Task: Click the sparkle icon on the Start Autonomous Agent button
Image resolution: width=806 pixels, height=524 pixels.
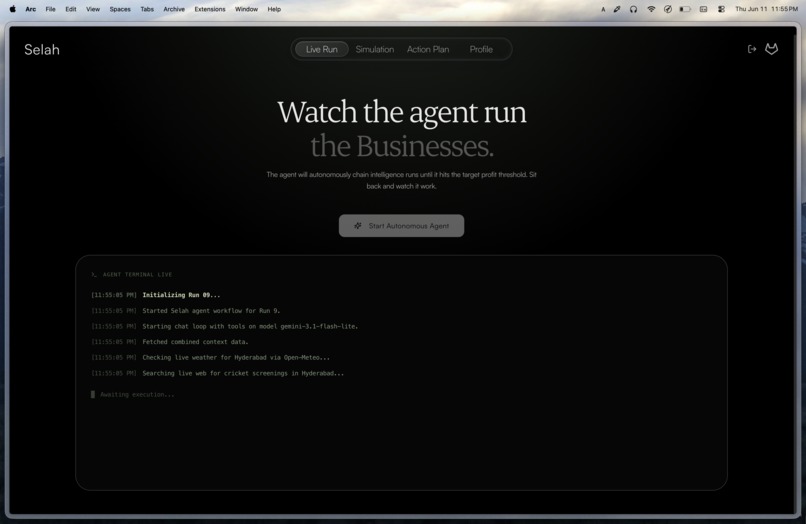Action: coord(358,226)
